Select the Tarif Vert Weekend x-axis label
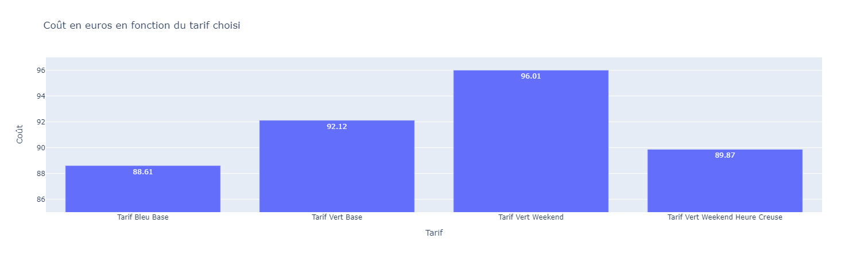Viewport: 868px width, 258px height. pyautogui.click(x=531, y=217)
